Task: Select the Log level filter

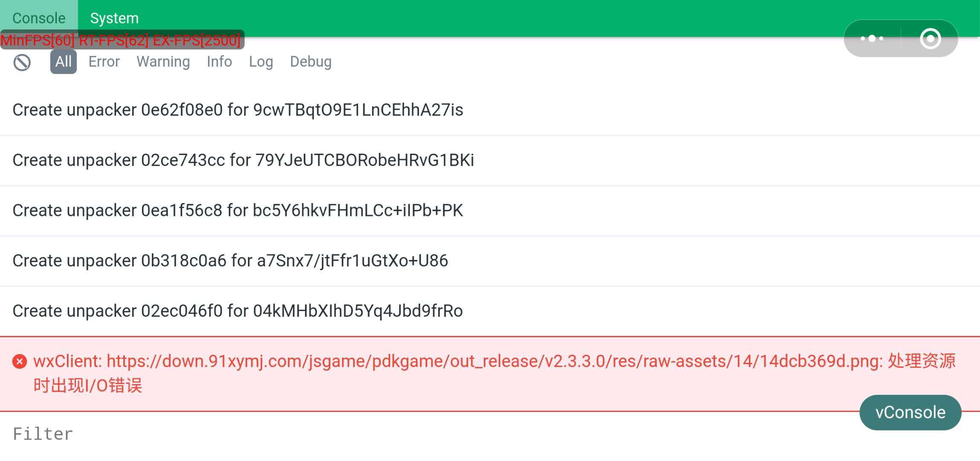Action: 261,62
